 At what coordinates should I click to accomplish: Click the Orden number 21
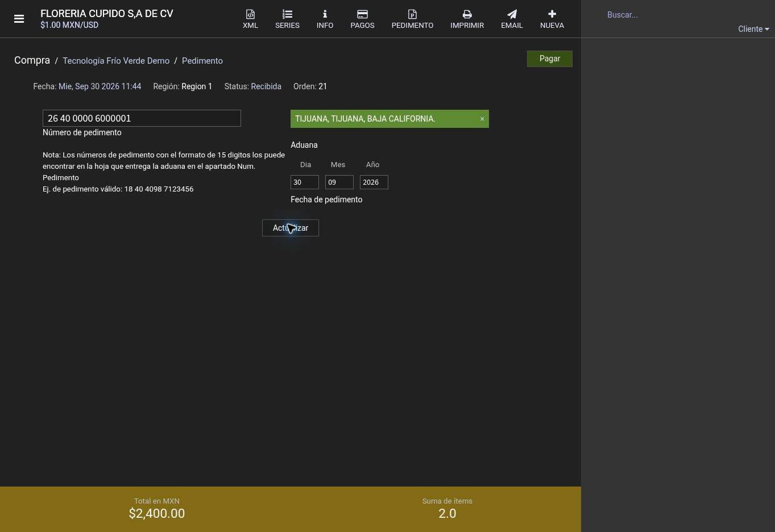click(323, 86)
